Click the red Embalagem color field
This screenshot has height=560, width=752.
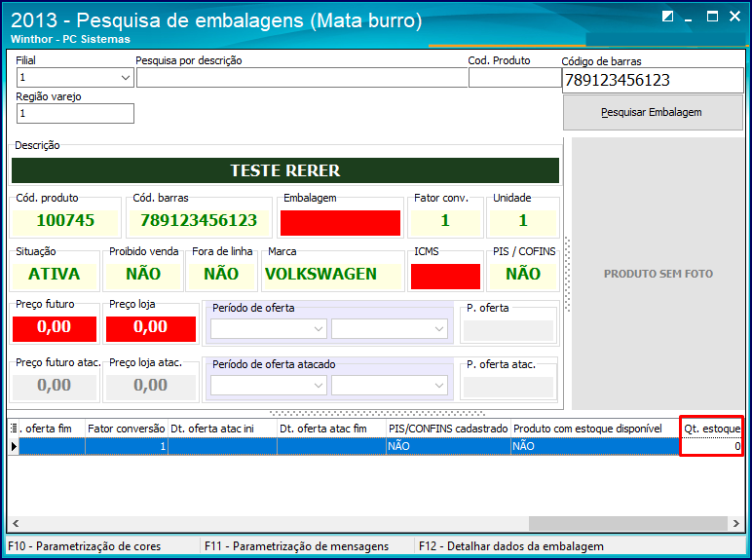pyautogui.click(x=340, y=223)
